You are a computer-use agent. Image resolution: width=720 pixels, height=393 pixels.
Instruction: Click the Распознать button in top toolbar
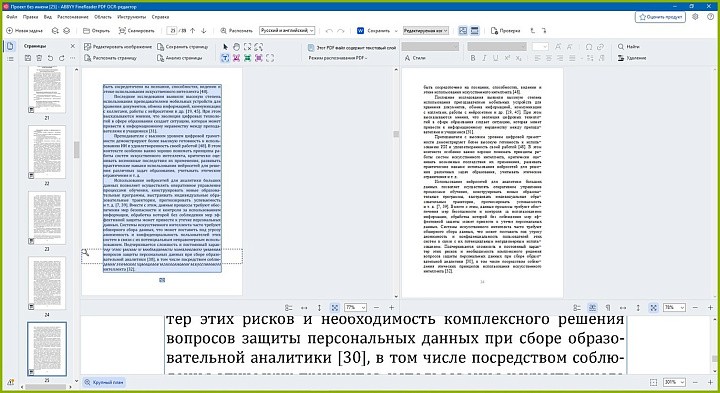[236, 31]
